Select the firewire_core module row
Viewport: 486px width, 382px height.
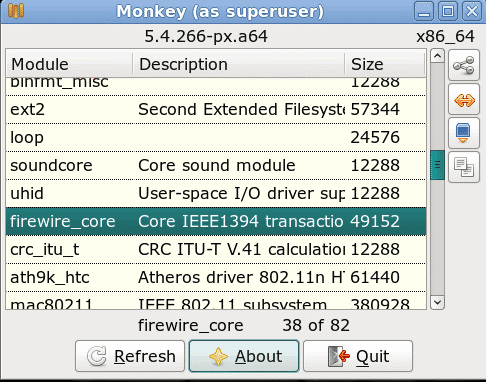coord(216,221)
